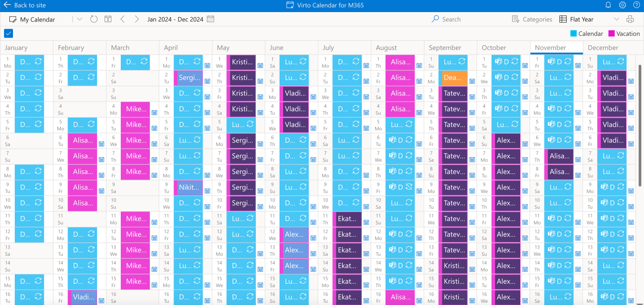The image size is (644, 305).
Task: Click day list icon on September 2
Action: [x=472, y=81]
